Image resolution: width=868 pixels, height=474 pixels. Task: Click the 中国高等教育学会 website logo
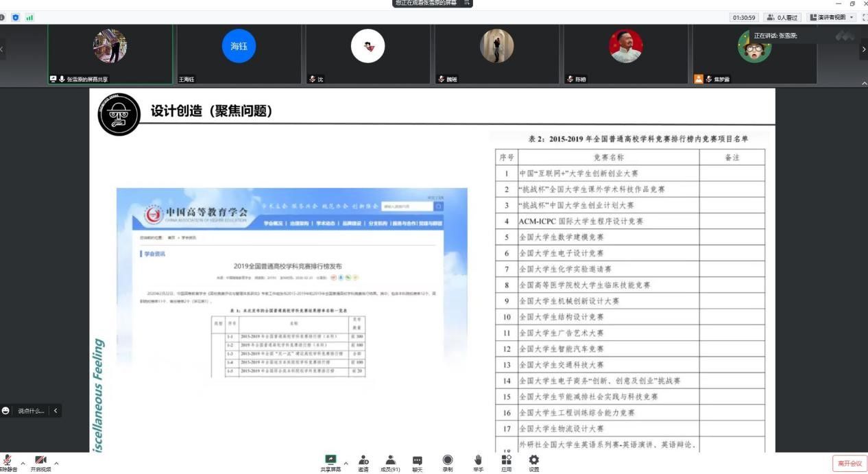tap(195, 214)
